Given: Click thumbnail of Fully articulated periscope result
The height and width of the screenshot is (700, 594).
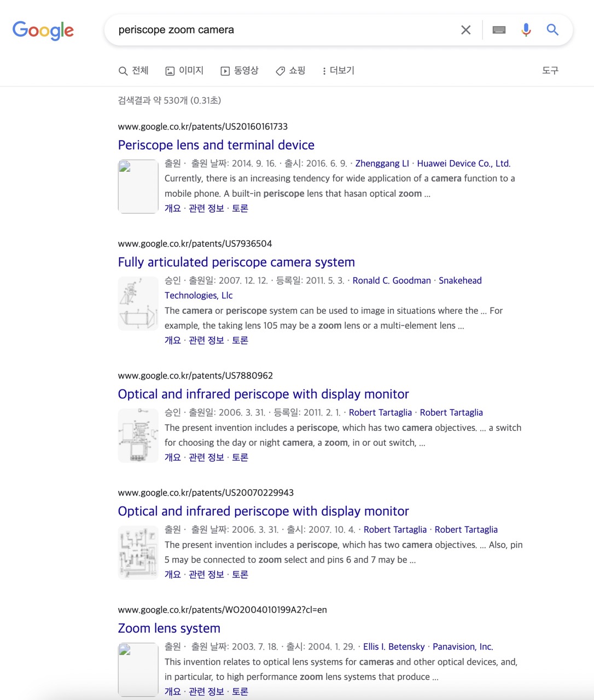Looking at the screenshot, I should (x=138, y=304).
